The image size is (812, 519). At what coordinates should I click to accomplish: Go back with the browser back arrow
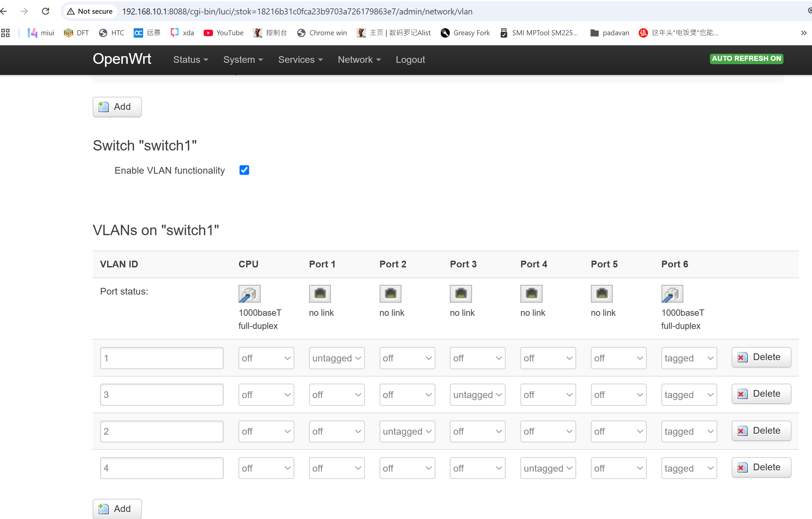4,11
